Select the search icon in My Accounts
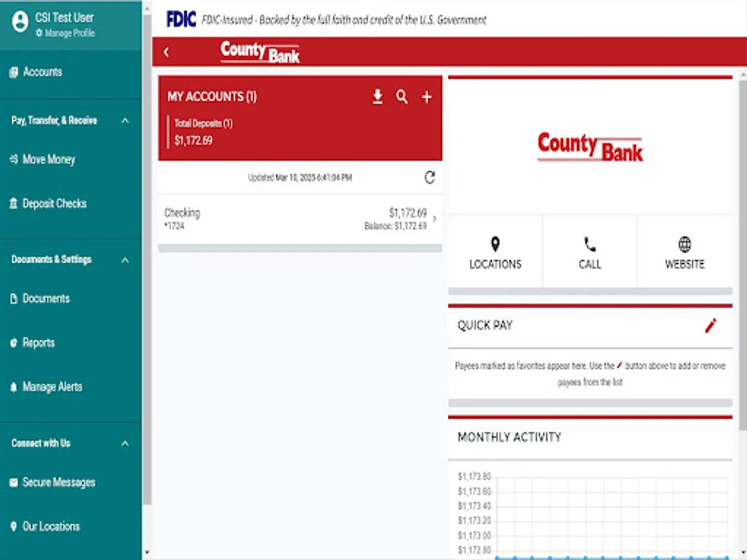This screenshot has height=560, width=747. point(402,97)
